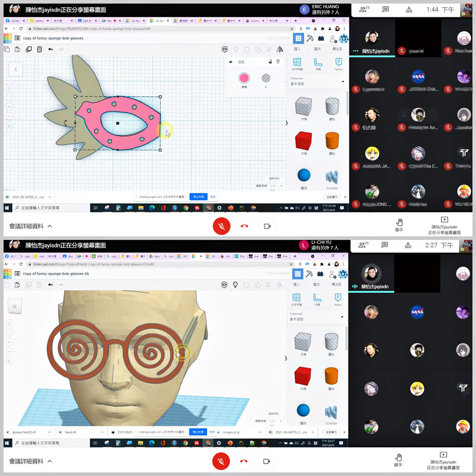The image size is (476, 476).
Task: Switch to 'Pho' browser tab in 2:27 window
Action: (x=240, y=256)
